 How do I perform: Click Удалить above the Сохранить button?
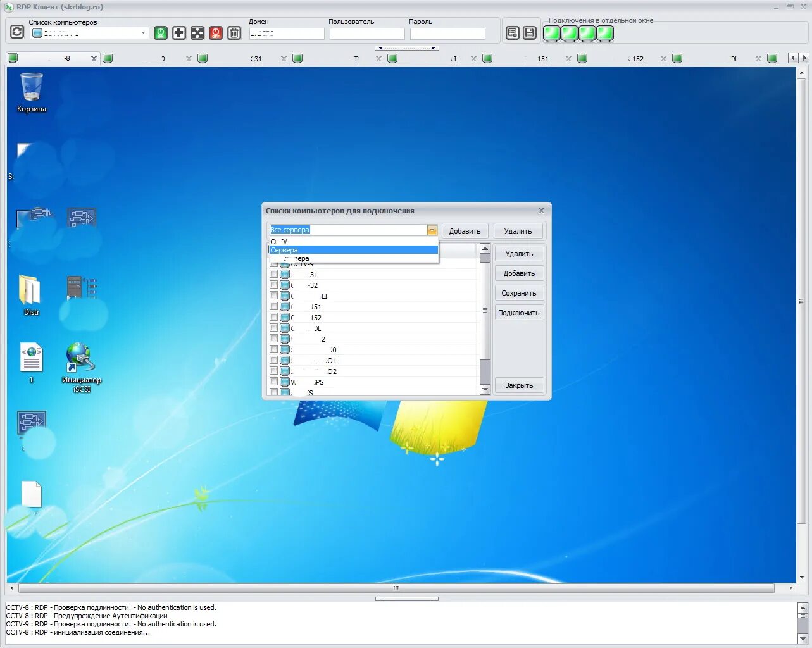pos(519,254)
